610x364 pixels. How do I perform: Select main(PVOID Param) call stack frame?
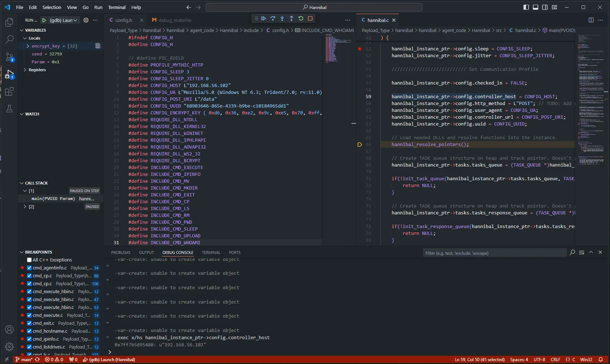53,199
